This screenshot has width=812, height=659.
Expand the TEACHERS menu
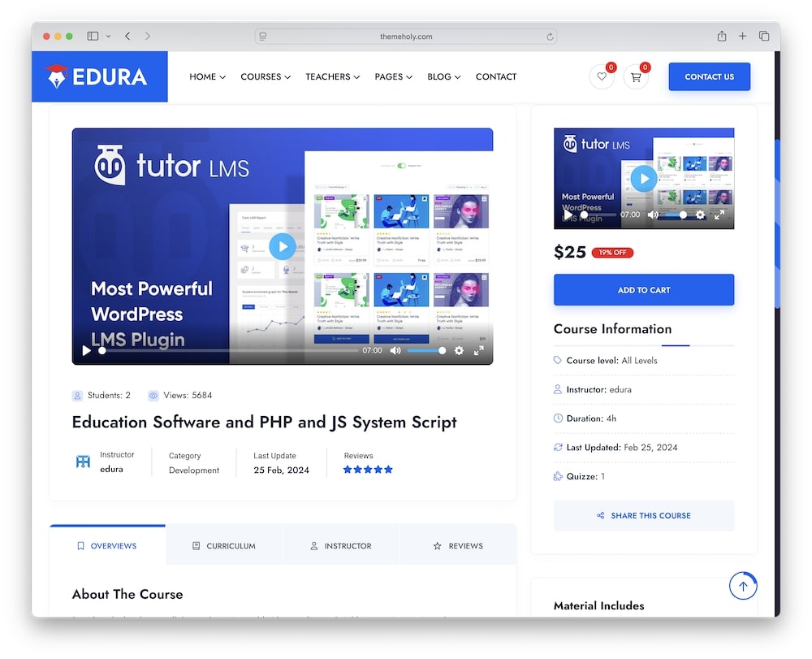point(332,76)
